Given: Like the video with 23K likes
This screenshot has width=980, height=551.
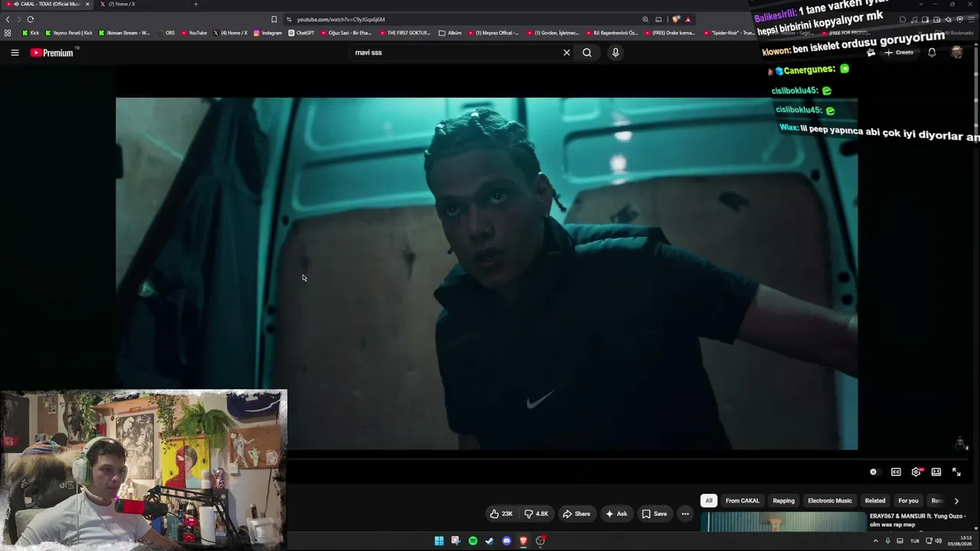Looking at the screenshot, I should (501, 514).
